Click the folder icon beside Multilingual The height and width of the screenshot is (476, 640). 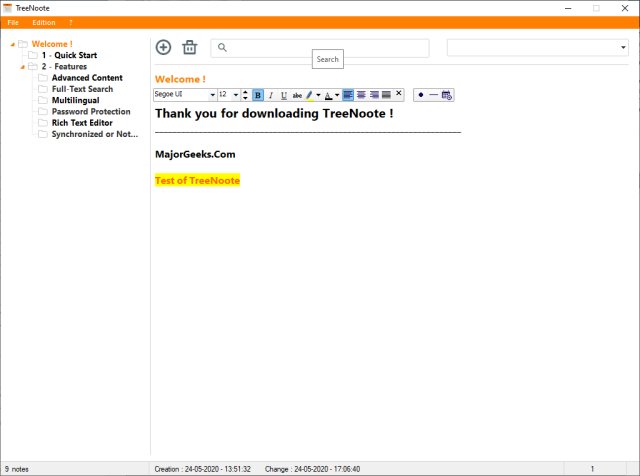43,100
